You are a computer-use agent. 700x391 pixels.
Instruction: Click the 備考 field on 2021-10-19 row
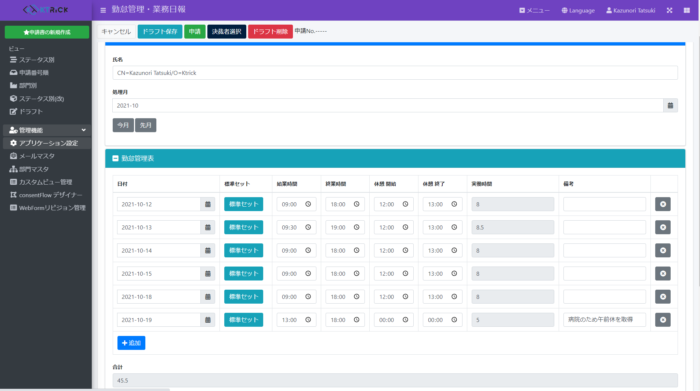point(604,320)
